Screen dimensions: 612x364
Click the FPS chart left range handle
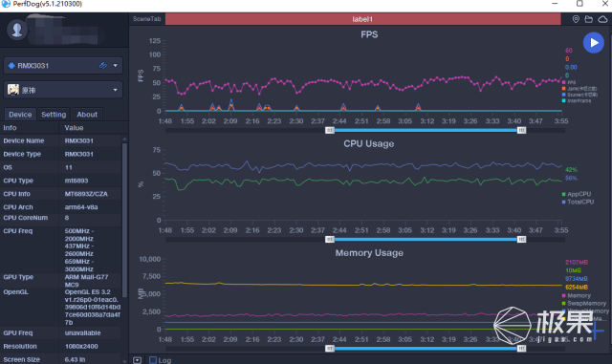pyautogui.click(x=330, y=130)
